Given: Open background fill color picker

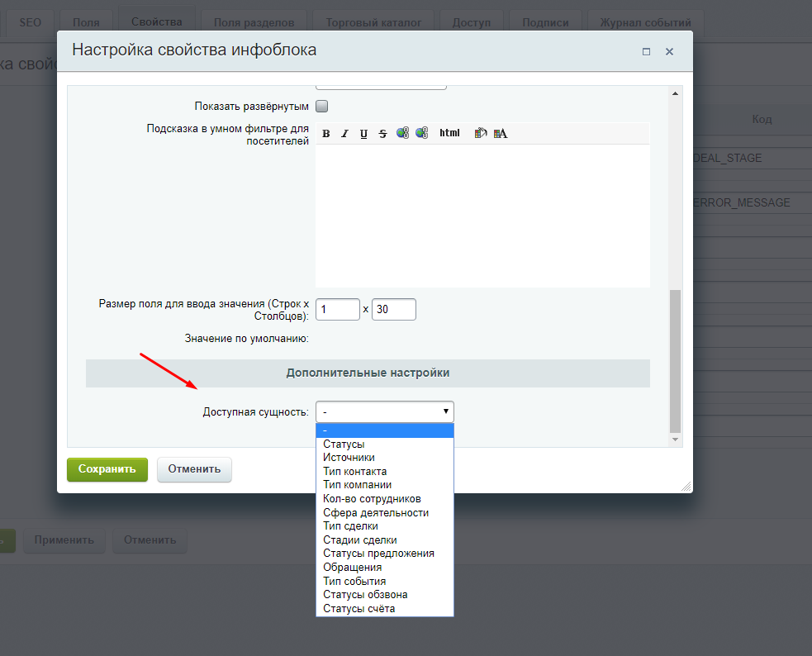Looking at the screenshot, I should point(481,133).
